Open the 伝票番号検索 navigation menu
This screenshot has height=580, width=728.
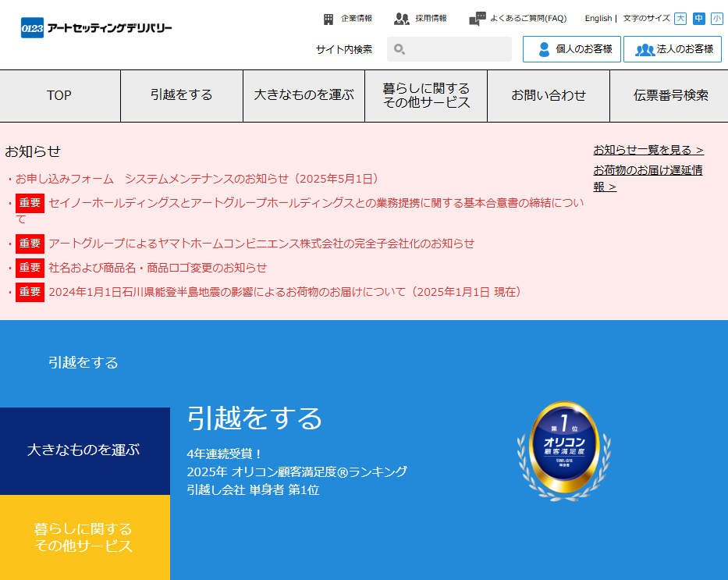[669, 96]
